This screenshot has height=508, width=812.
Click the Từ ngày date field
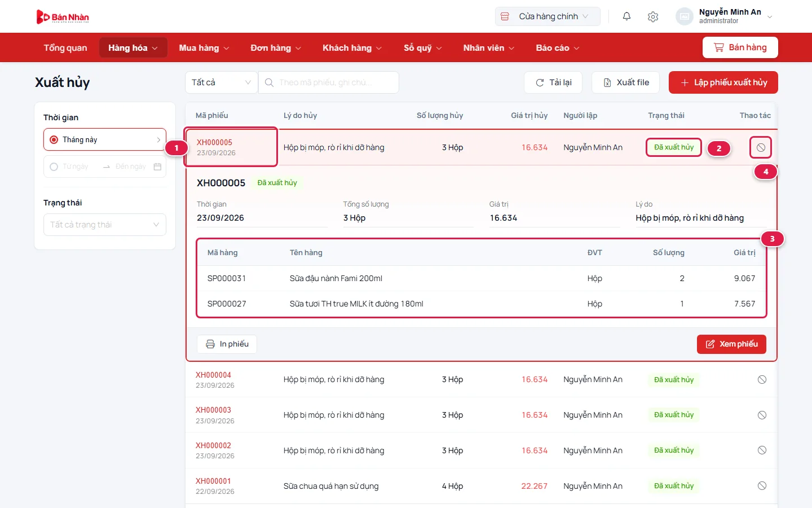click(76, 167)
